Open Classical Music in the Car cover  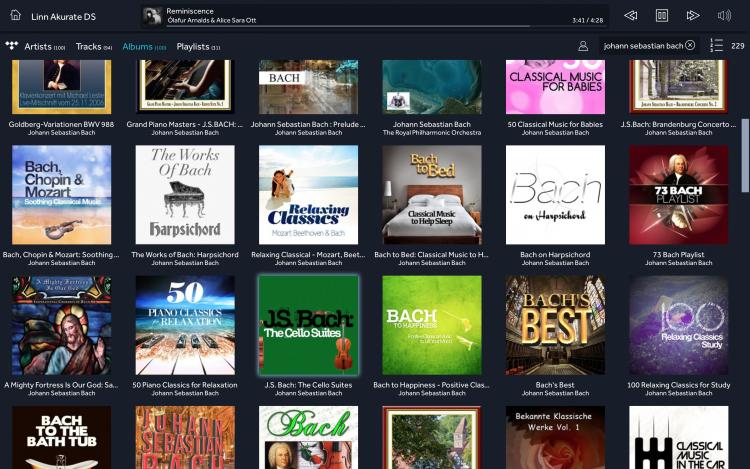point(679,437)
